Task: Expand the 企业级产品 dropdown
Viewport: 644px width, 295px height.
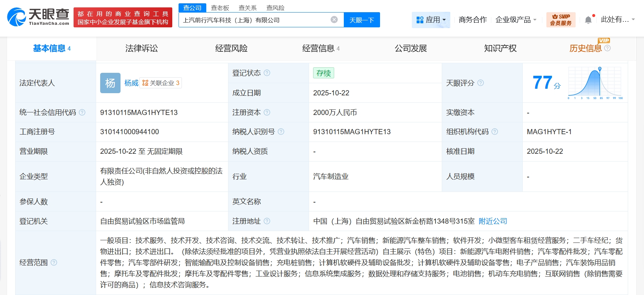Action: tap(516, 20)
